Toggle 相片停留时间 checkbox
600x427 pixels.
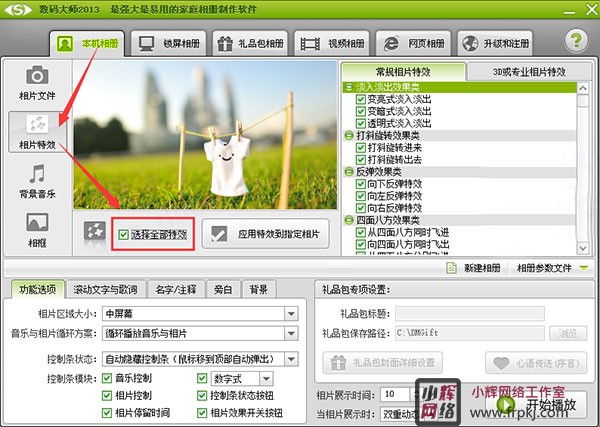[107, 413]
